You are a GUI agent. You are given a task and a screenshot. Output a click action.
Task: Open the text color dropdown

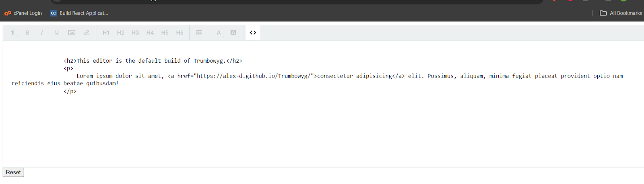tap(219, 33)
